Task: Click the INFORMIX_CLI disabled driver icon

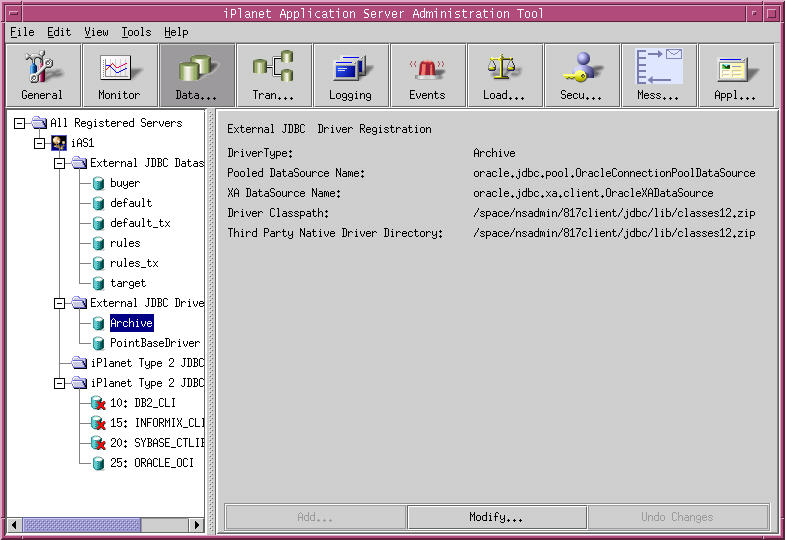Action: pos(99,423)
